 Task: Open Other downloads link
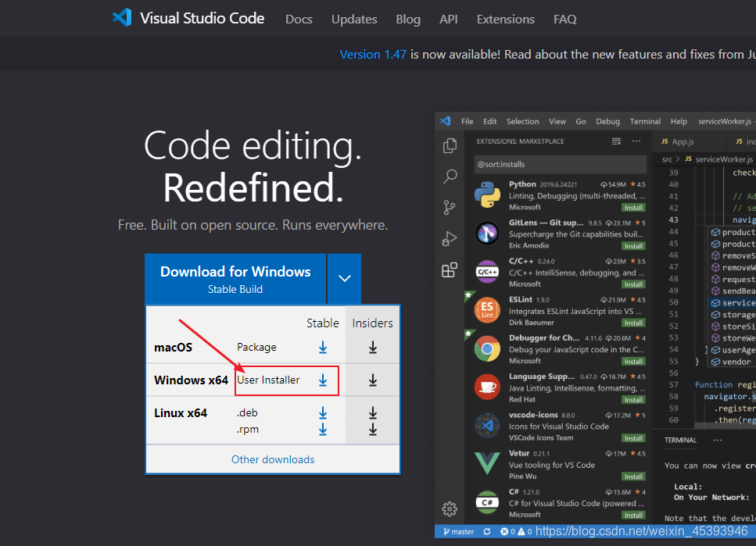pos(273,460)
